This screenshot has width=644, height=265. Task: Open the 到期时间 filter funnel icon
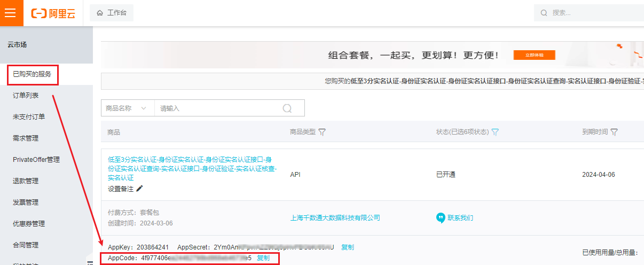614,132
